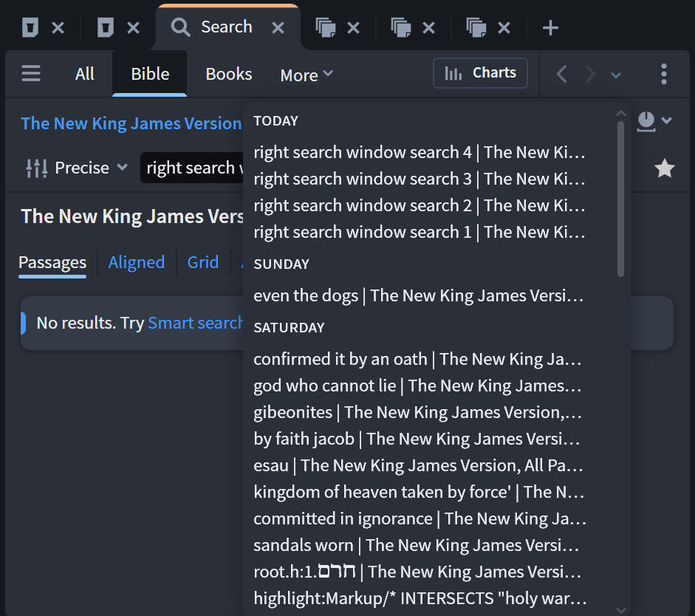
Task: Close the first Bible resource tab
Action: pos(58,28)
